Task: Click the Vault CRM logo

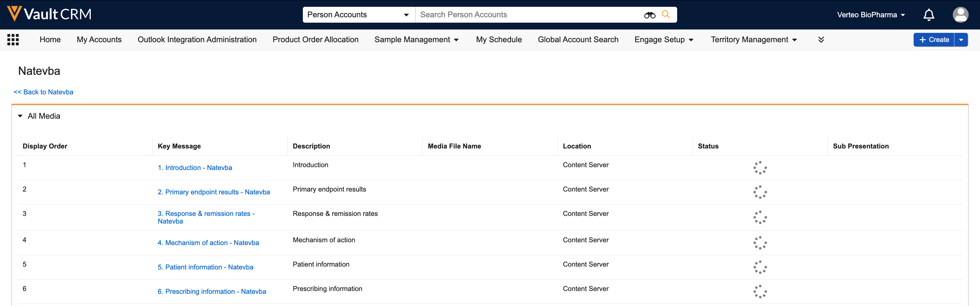Action: click(49, 14)
